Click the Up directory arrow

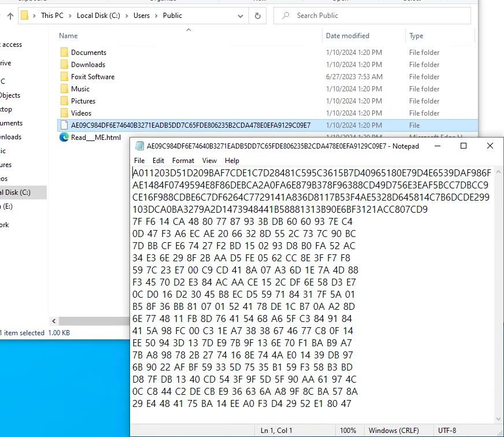tap(10, 16)
